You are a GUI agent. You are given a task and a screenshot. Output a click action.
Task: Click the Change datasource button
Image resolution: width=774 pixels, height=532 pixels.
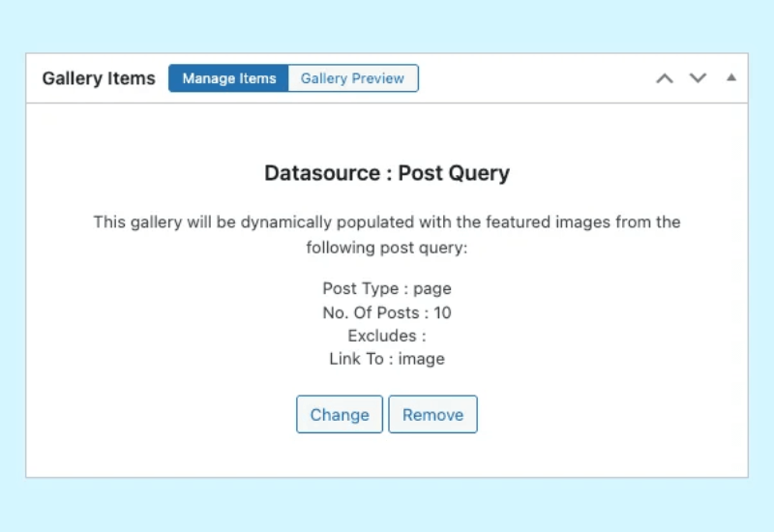click(340, 414)
